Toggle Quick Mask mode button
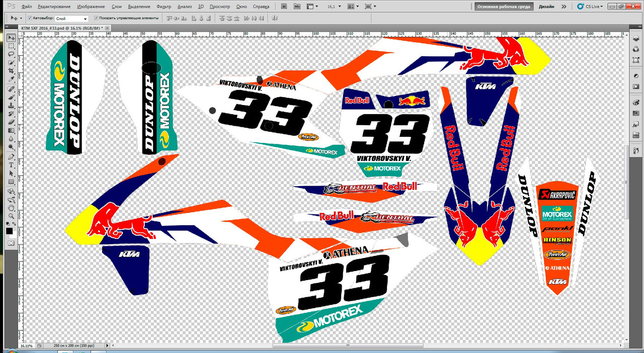This screenshot has width=644, height=353. point(11,243)
